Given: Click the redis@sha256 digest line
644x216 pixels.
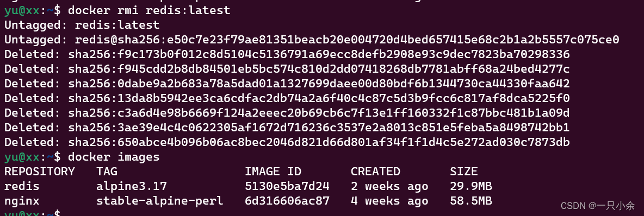Looking at the screenshot, I should [x=312, y=40].
